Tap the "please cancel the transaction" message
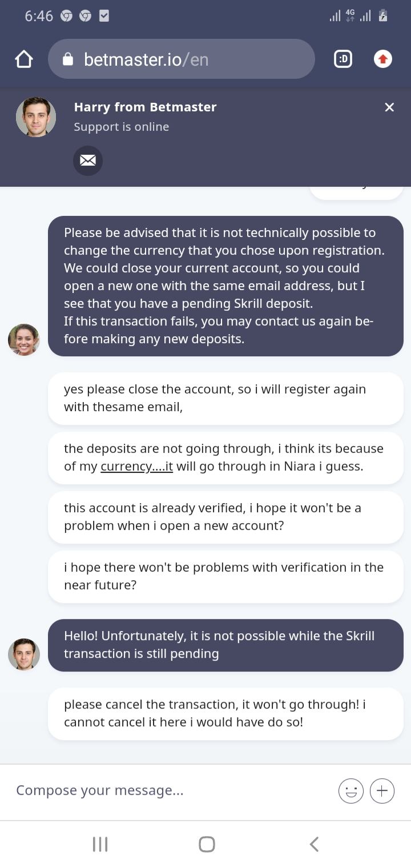The image size is (411, 868). tap(225, 713)
